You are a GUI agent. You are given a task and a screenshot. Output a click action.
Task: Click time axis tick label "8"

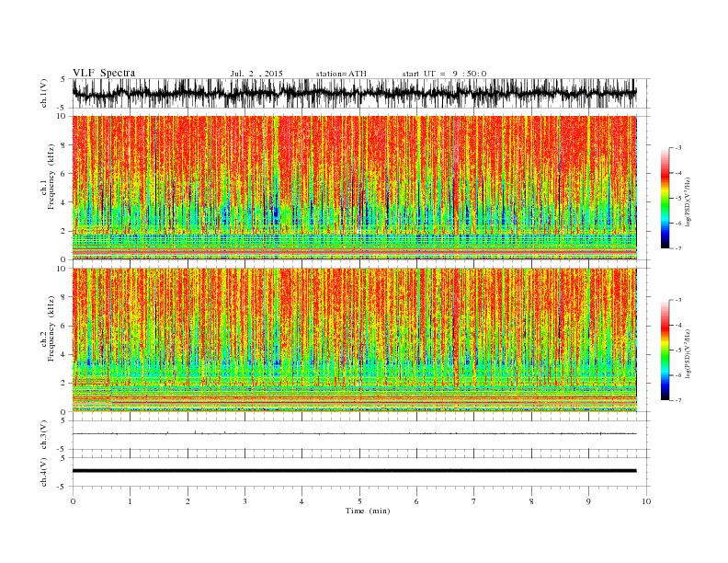pyautogui.click(x=531, y=501)
